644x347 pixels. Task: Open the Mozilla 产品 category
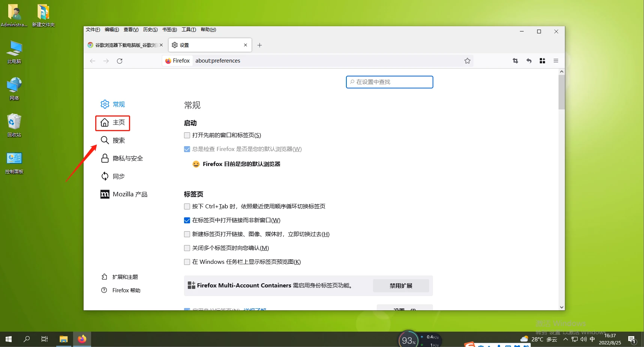pos(124,194)
